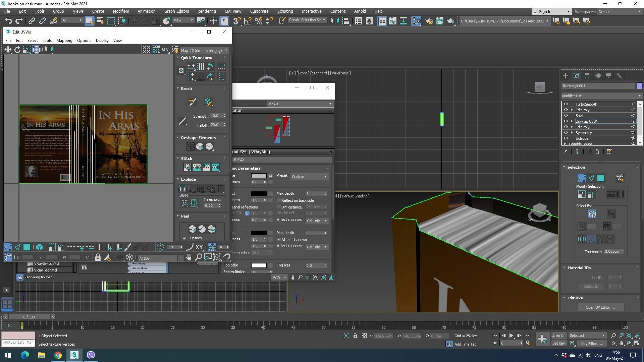
Task: Click the Mirror tool in main toolbar
Action: (334, 21)
